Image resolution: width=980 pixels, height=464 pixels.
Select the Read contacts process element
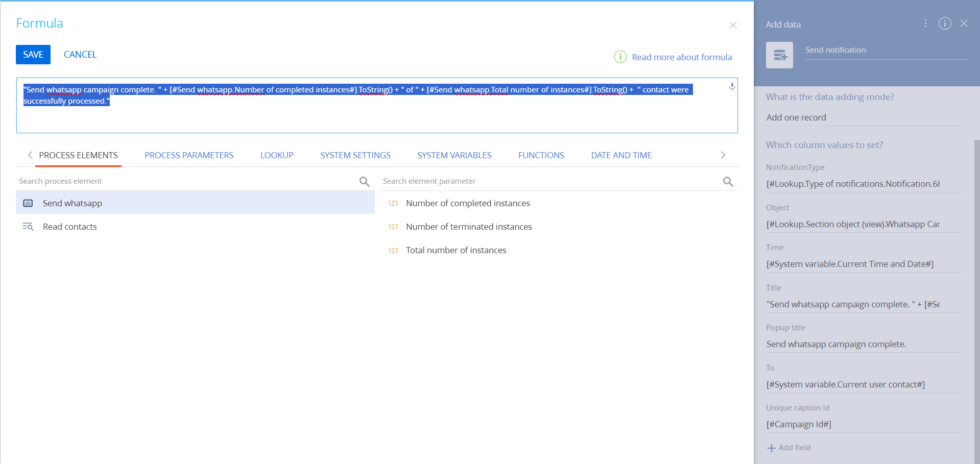tap(70, 227)
